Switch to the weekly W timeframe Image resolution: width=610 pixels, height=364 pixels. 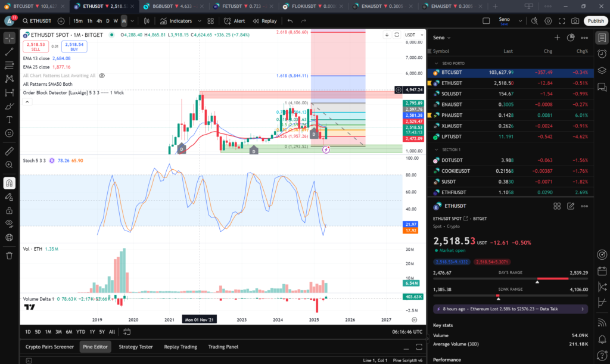coord(116,21)
